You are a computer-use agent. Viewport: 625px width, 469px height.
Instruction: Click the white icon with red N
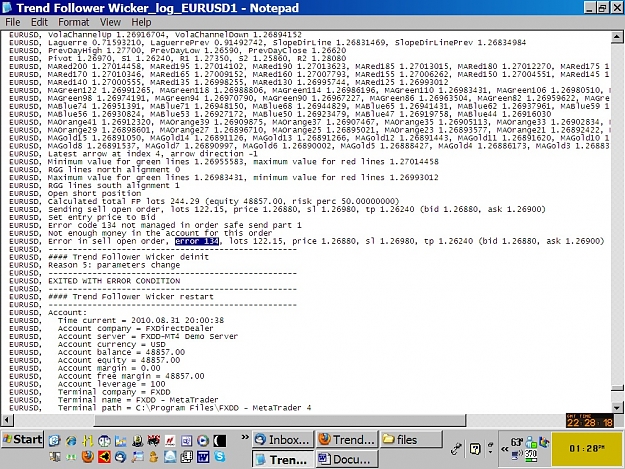coord(170,441)
